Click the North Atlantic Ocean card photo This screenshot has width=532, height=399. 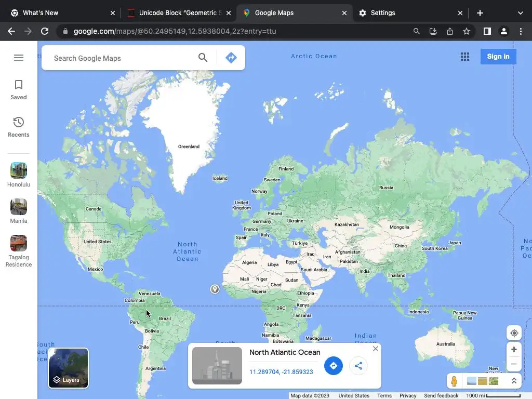pos(217,366)
